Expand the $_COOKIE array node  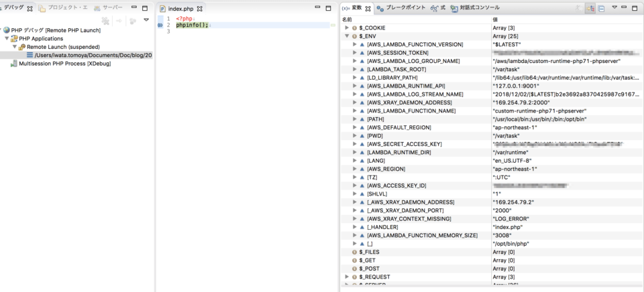tap(347, 27)
